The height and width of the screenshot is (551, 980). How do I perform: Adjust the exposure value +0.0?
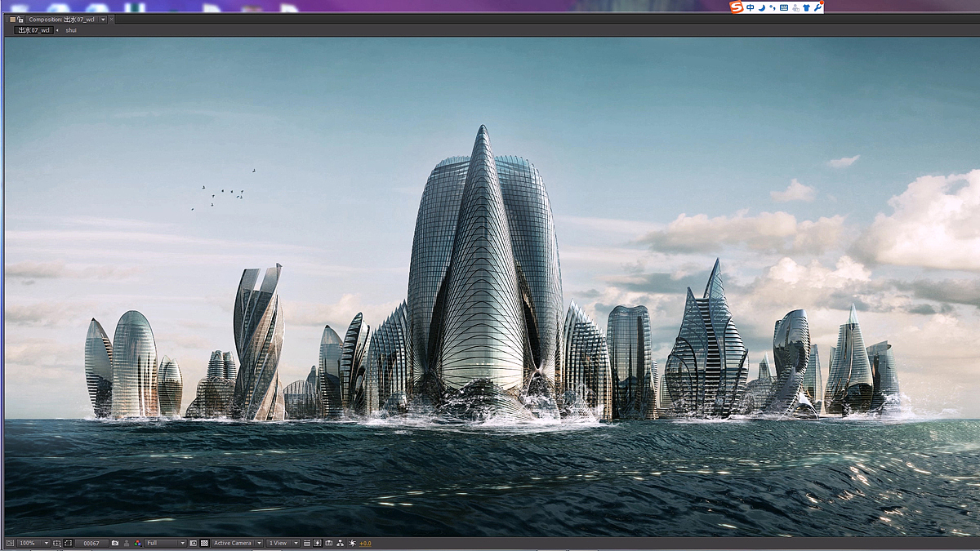click(365, 543)
